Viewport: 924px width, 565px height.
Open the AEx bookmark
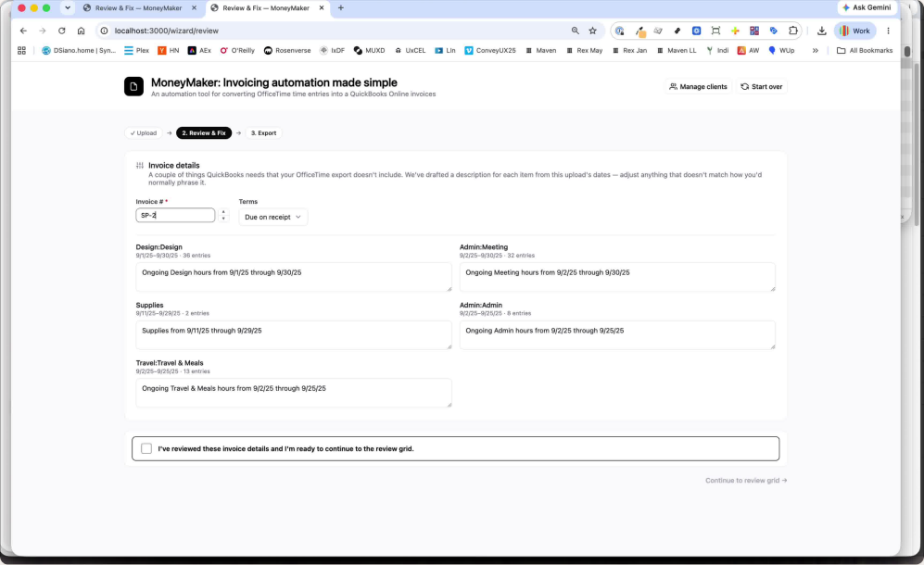pyautogui.click(x=199, y=51)
